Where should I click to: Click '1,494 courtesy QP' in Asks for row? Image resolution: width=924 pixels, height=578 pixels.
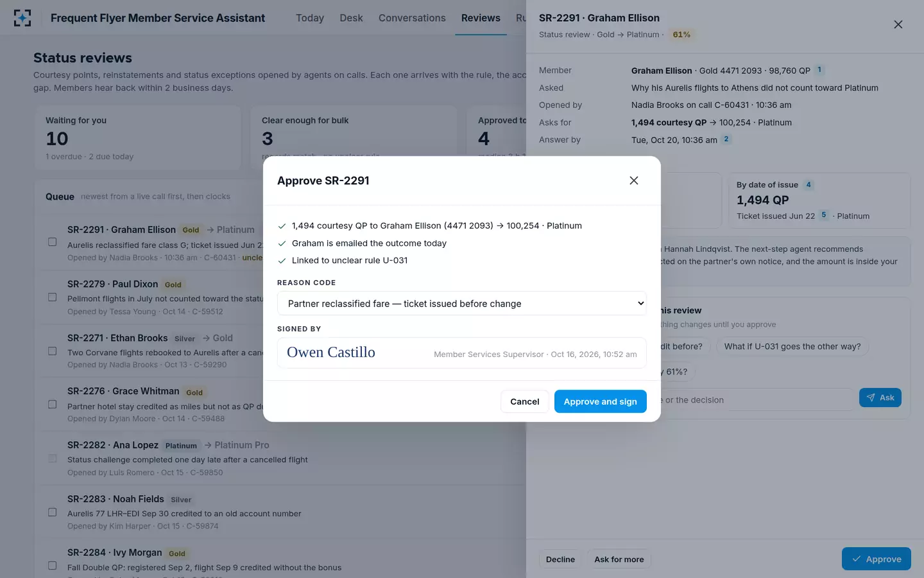(669, 122)
